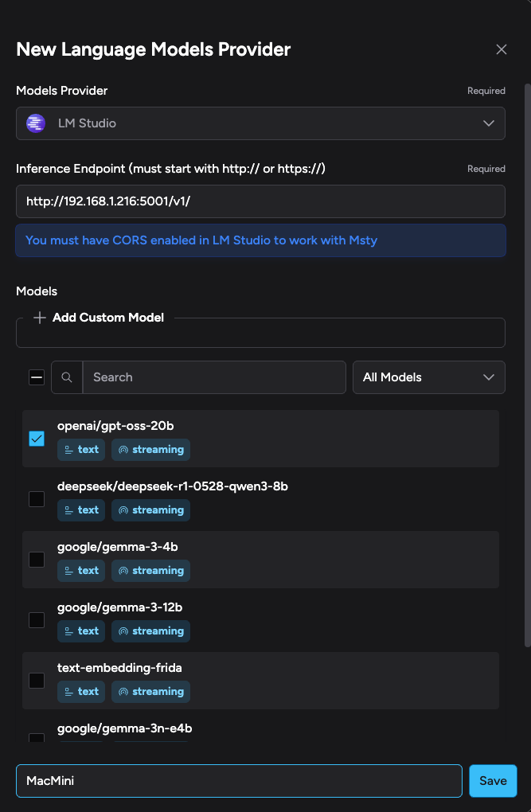The height and width of the screenshot is (812, 531).
Task: Check the google/gemma-3-12b model
Action: pyautogui.click(x=37, y=620)
